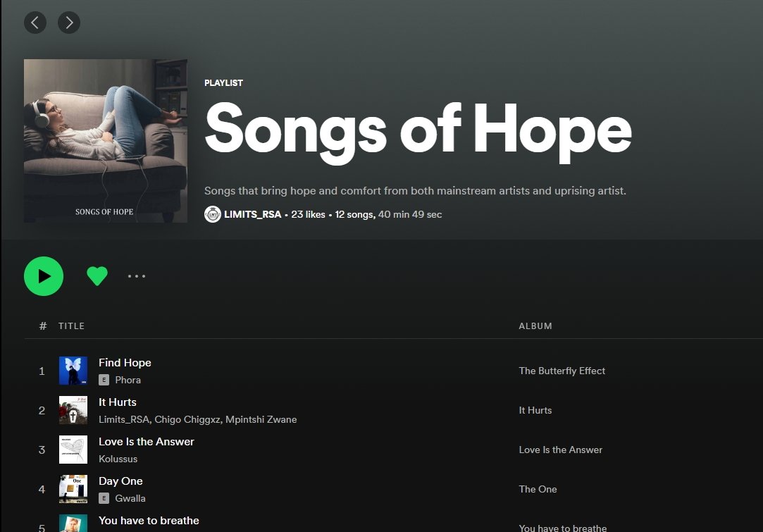Click the Songs of Hope cover art
Screen dimensions: 763x532
coord(106,141)
